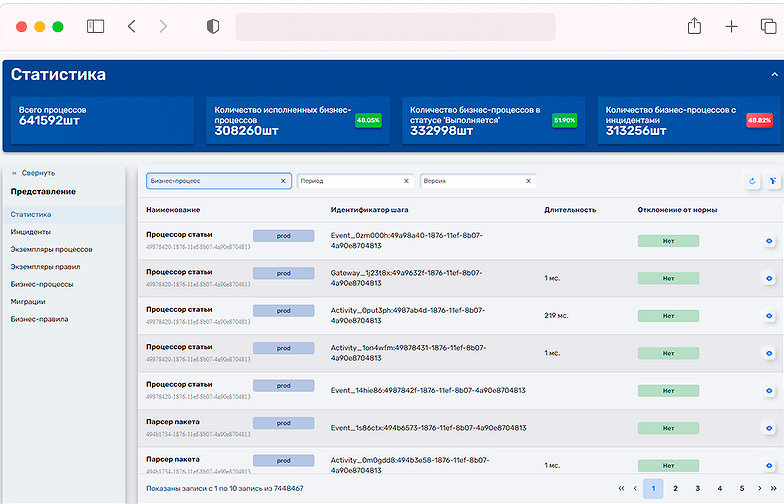Open a new tab with the plus icon
This screenshot has width=784, height=504.
tap(731, 26)
